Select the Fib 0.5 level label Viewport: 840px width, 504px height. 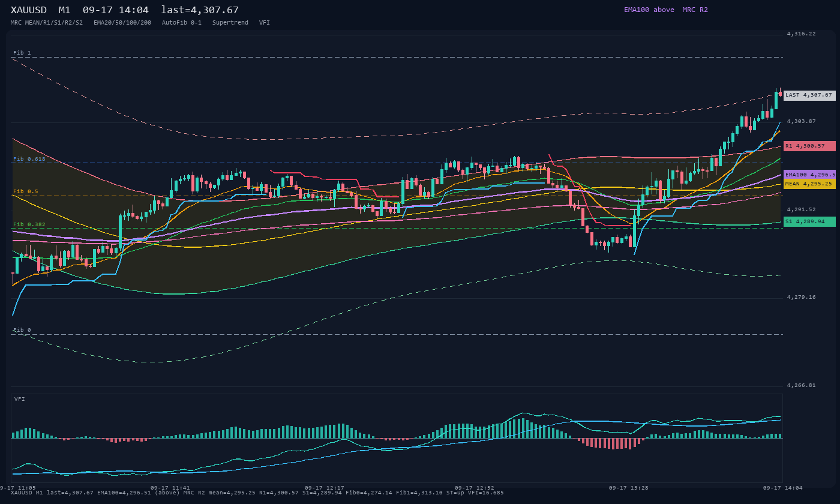coord(26,191)
